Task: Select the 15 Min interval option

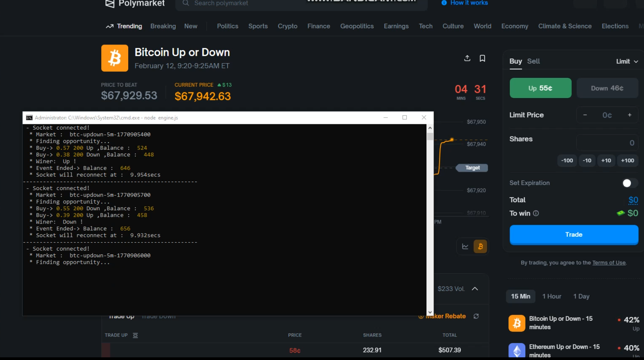Action: pyautogui.click(x=520, y=296)
